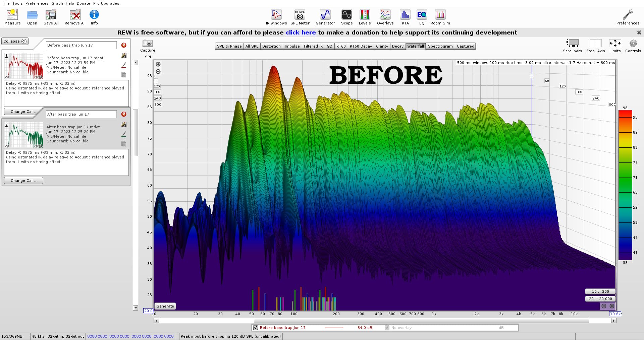Open the Pro Upgrades menu
This screenshot has height=340, width=644.
click(106, 3)
